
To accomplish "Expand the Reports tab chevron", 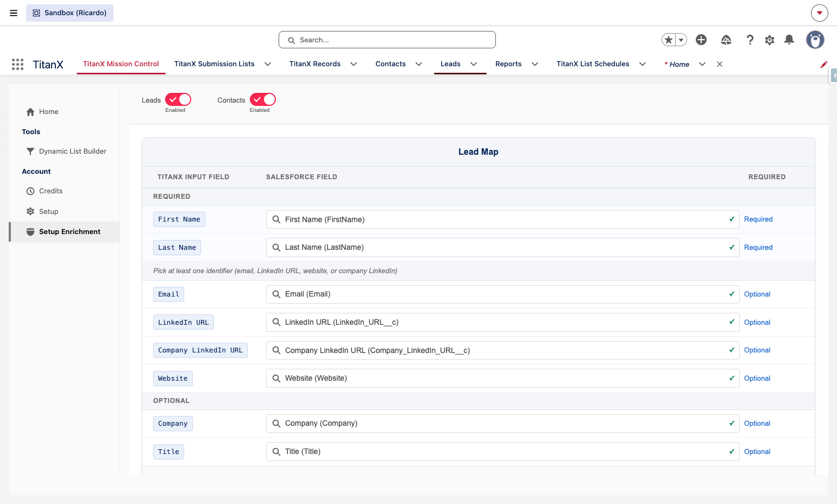I will (535, 64).
